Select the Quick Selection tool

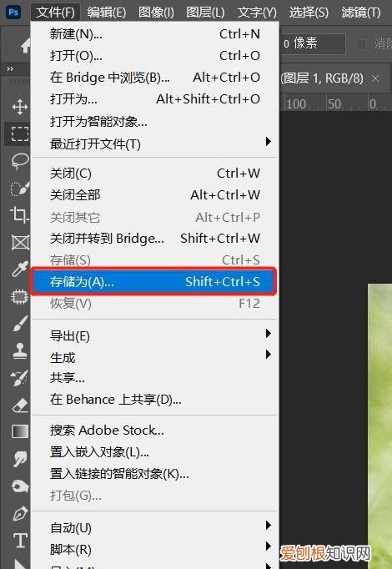(x=19, y=189)
